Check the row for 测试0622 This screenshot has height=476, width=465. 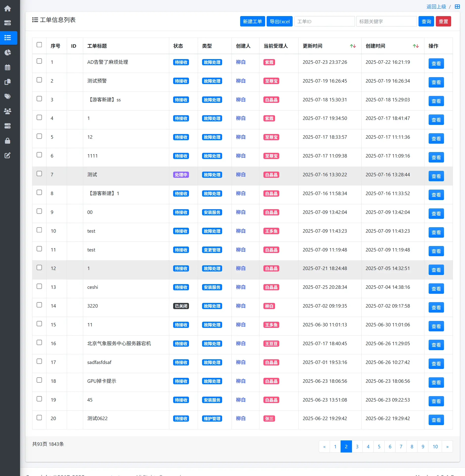(x=39, y=418)
